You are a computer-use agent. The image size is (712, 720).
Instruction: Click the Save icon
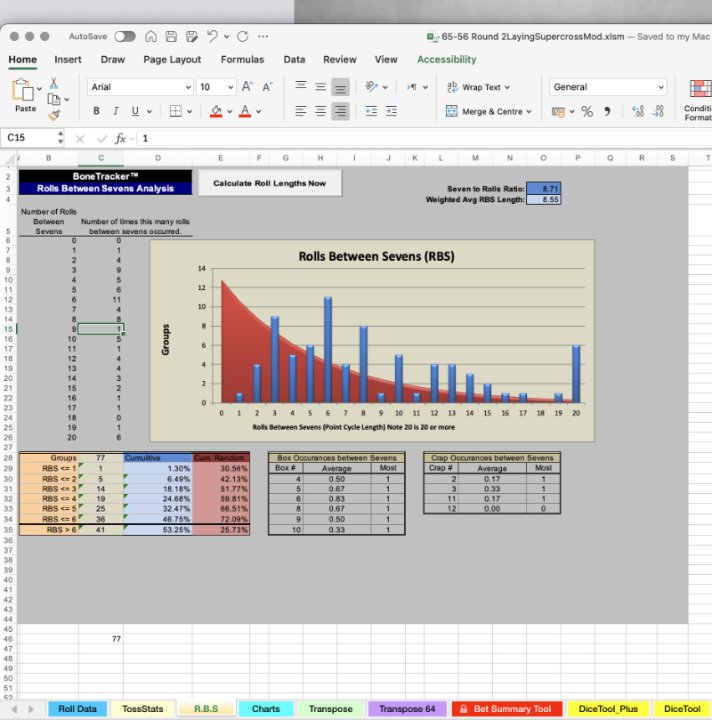171,36
